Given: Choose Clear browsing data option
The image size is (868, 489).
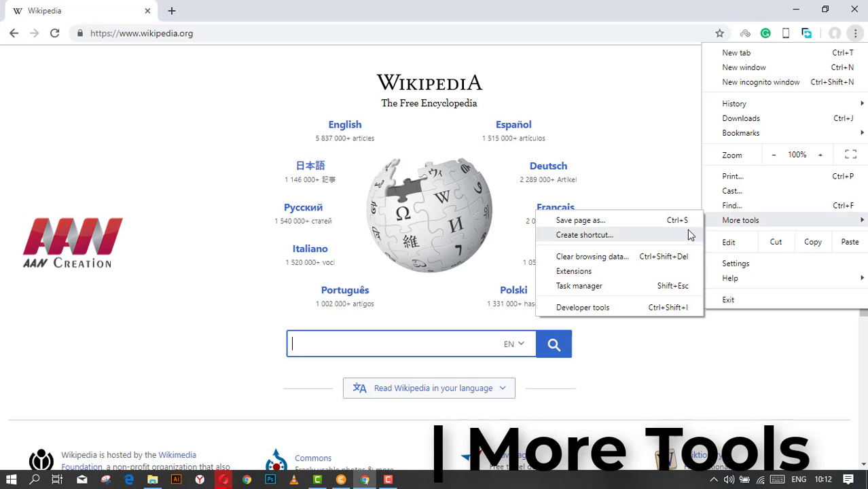Looking at the screenshot, I should click(592, 257).
